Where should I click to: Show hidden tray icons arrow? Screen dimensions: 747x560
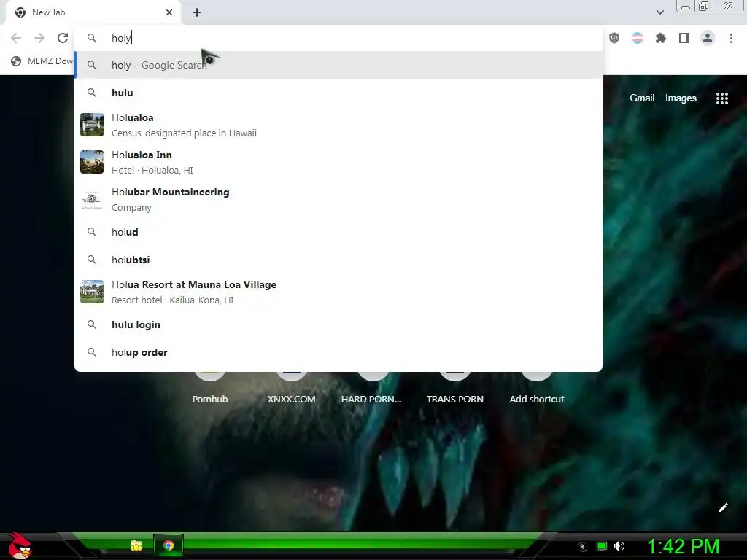point(582,547)
